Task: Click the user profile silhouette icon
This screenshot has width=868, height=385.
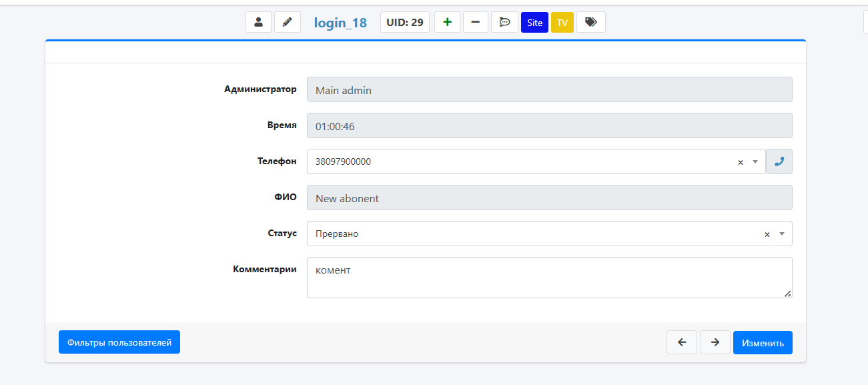Action: click(258, 22)
